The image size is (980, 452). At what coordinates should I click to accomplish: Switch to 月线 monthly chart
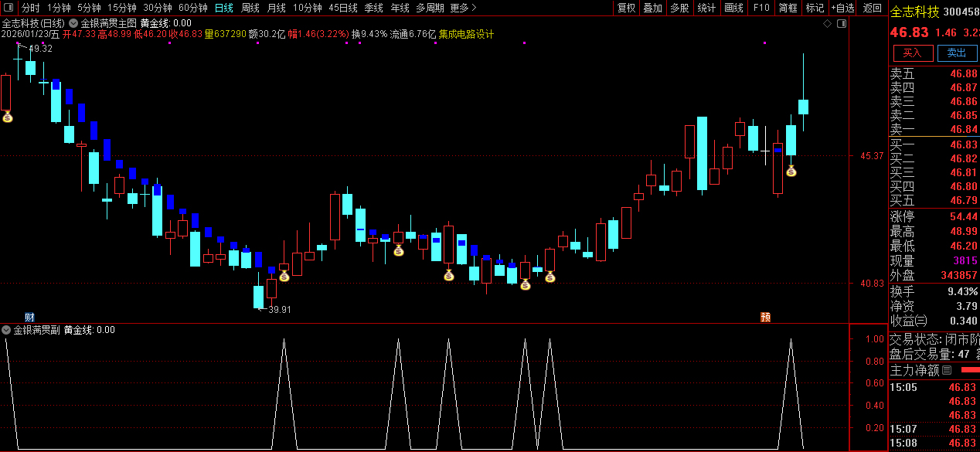pos(276,8)
